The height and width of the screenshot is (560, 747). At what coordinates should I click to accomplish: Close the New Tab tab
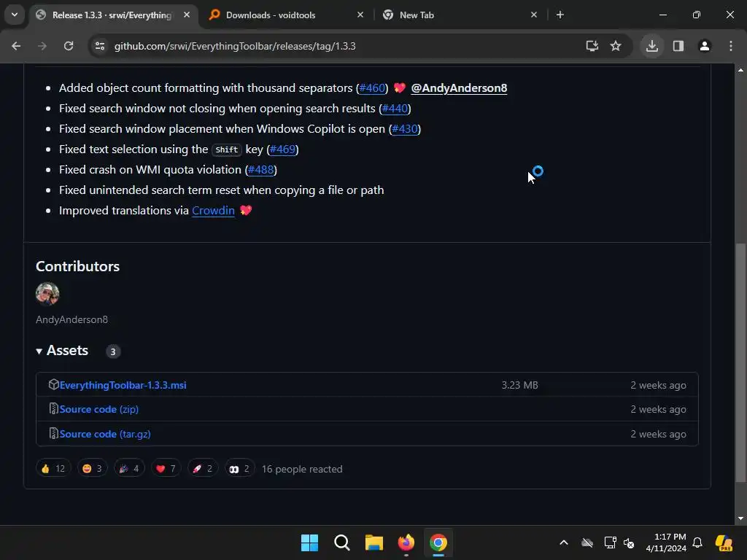tap(533, 15)
